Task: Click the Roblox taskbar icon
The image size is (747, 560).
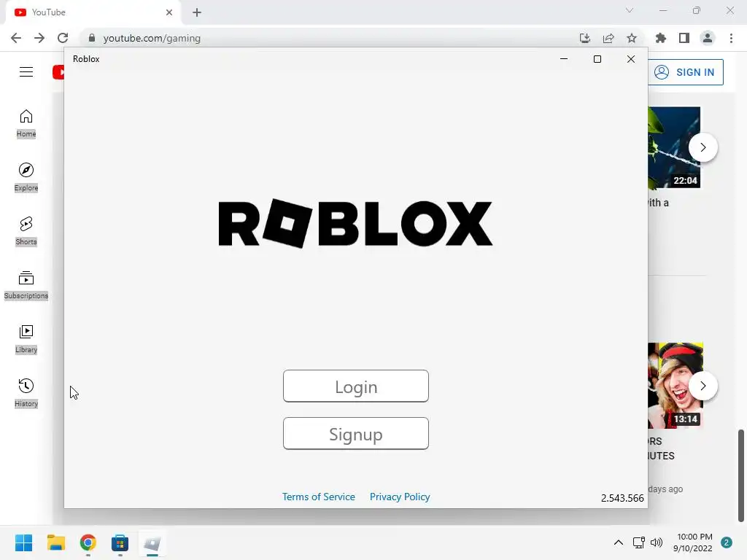Action: 152,542
